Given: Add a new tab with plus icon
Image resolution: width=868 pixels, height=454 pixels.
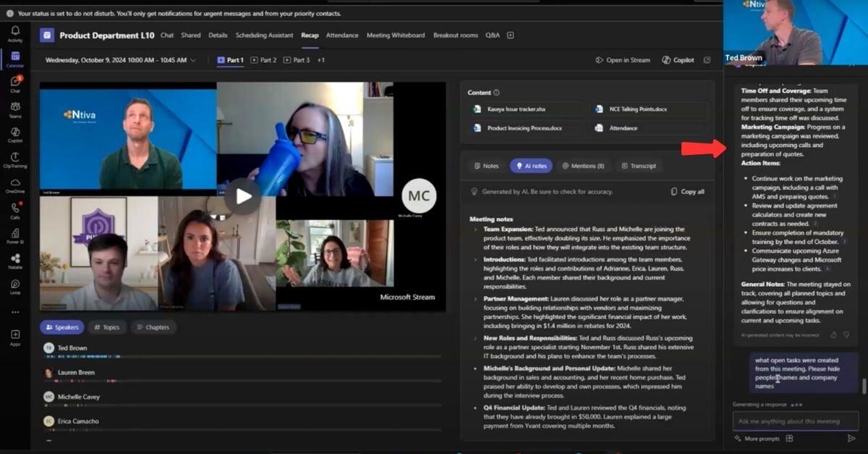Looking at the screenshot, I should coord(511,35).
